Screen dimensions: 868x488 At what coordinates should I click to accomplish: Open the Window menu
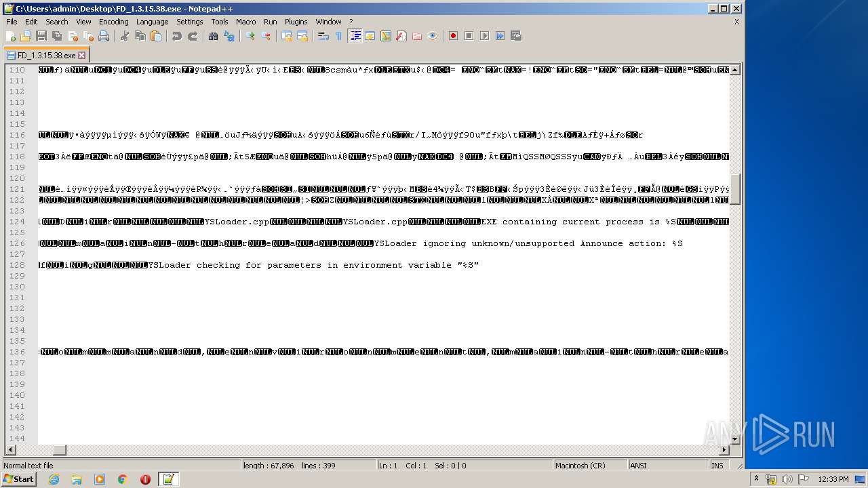[329, 22]
